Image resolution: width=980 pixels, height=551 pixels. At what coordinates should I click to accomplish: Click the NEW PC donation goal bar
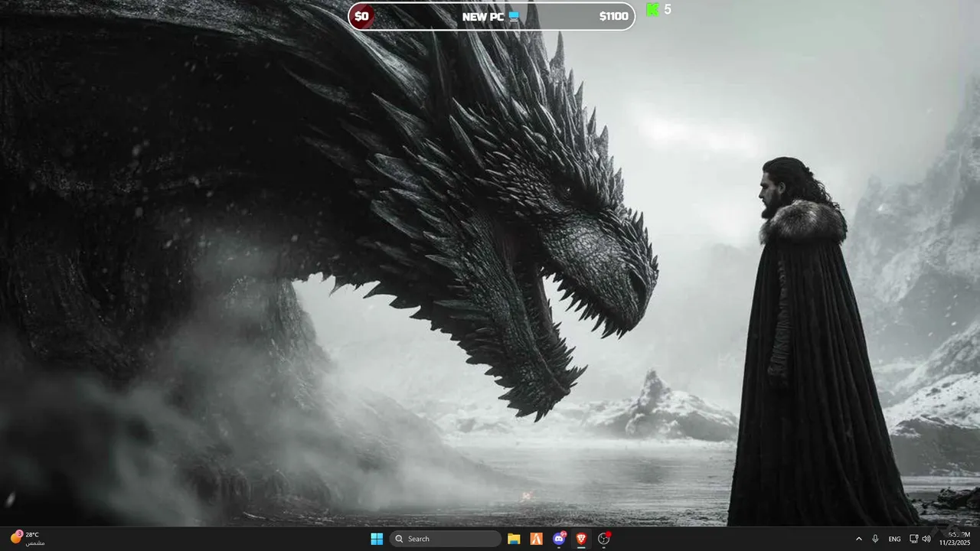pyautogui.click(x=492, y=16)
